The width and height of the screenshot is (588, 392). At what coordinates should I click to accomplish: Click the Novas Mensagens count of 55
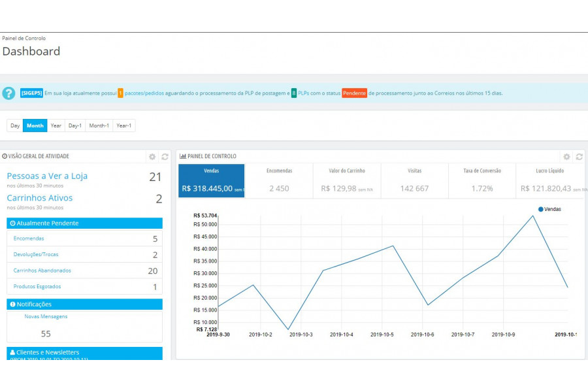pyautogui.click(x=46, y=334)
